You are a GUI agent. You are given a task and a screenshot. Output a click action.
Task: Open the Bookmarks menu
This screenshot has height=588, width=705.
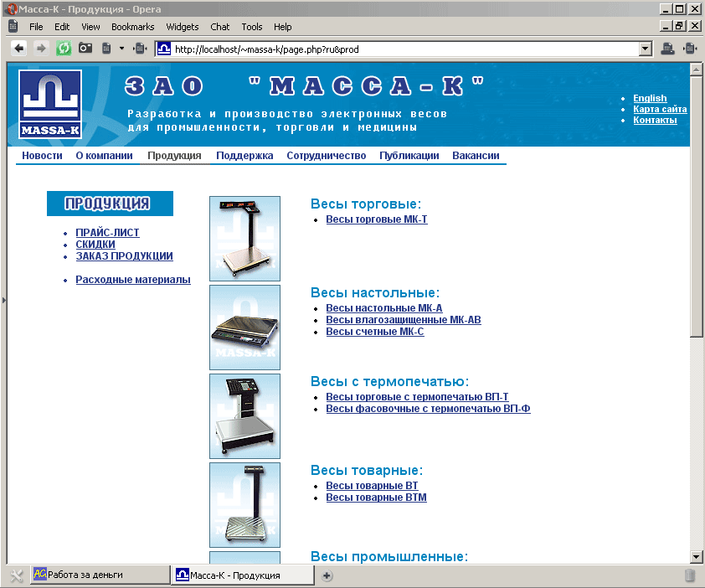(x=132, y=27)
